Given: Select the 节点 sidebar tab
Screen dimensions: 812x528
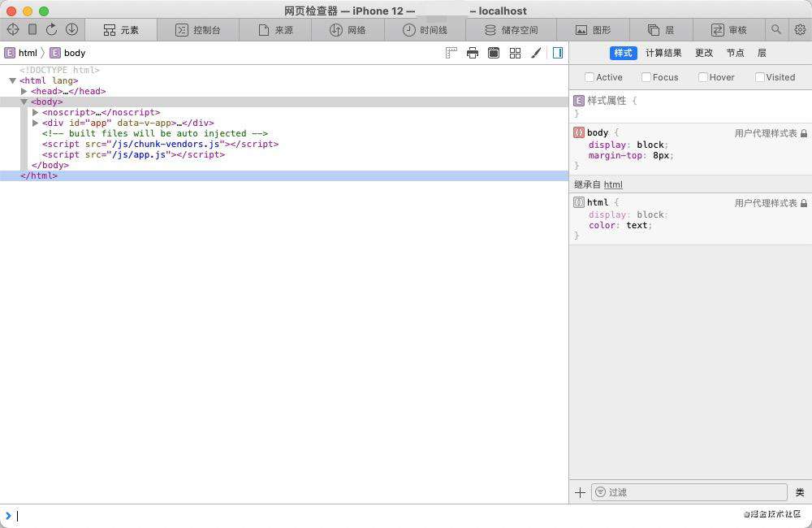Looking at the screenshot, I should point(735,53).
